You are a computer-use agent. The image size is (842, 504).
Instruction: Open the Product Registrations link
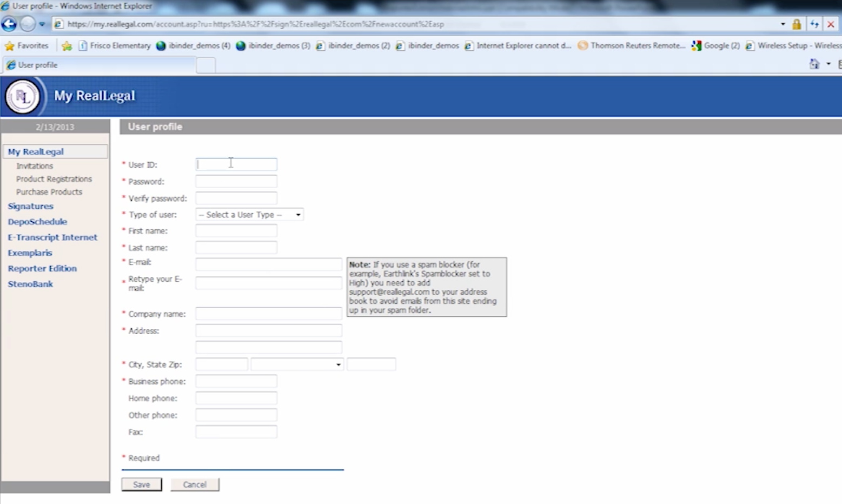54,179
